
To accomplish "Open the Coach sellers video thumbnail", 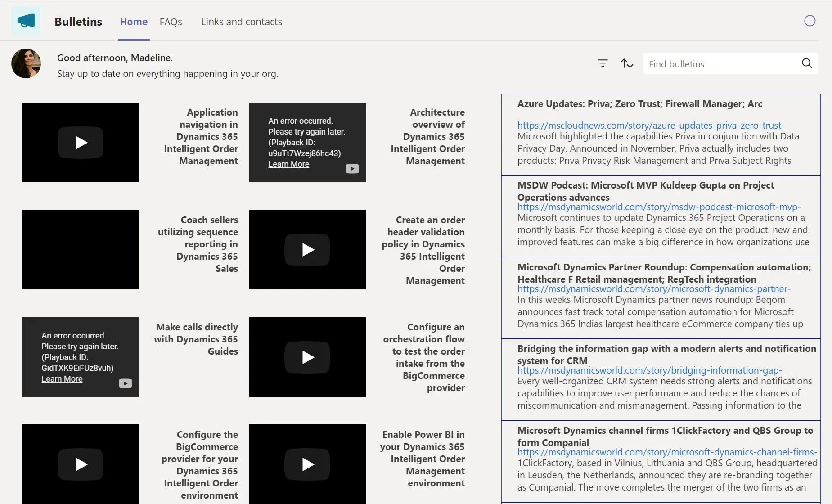I will tap(81, 250).
